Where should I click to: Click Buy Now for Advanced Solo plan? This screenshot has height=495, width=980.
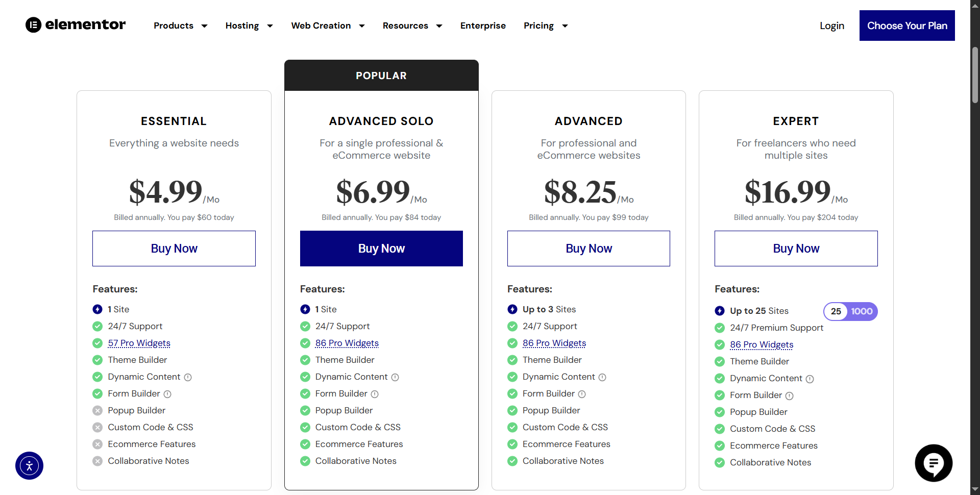click(x=381, y=249)
